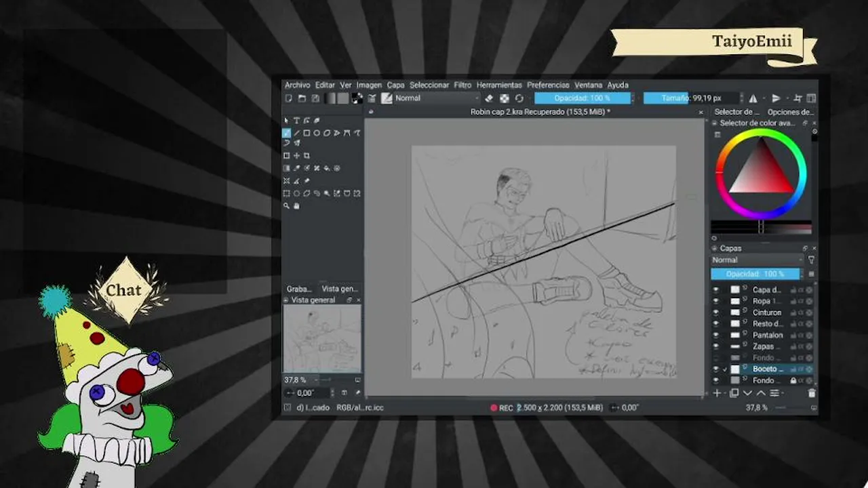This screenshot has height=488, width=868.
Task: Save the document with toolbar icon
Action: (x=315, y=98)
